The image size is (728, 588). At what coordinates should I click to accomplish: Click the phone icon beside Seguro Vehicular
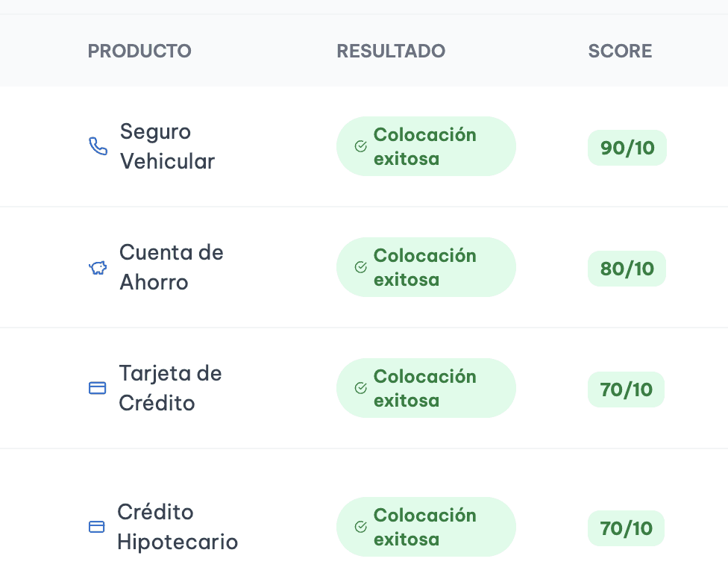tap(98, 146)
